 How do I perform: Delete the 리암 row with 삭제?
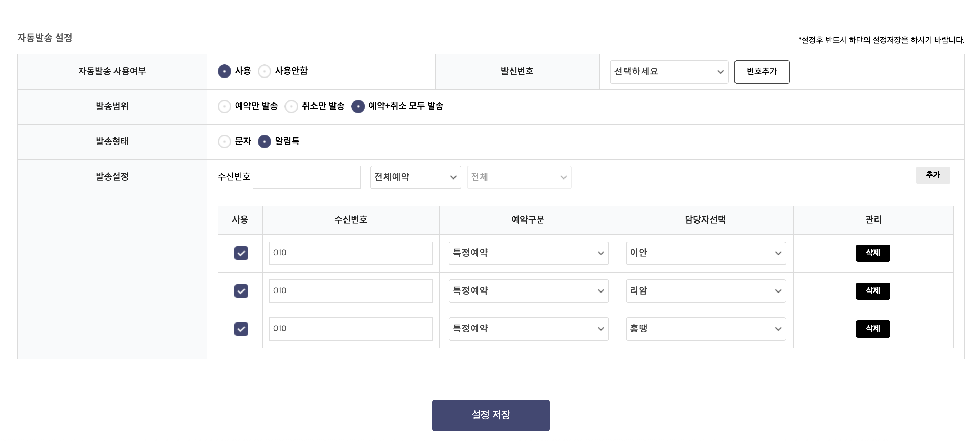(873, 291)
